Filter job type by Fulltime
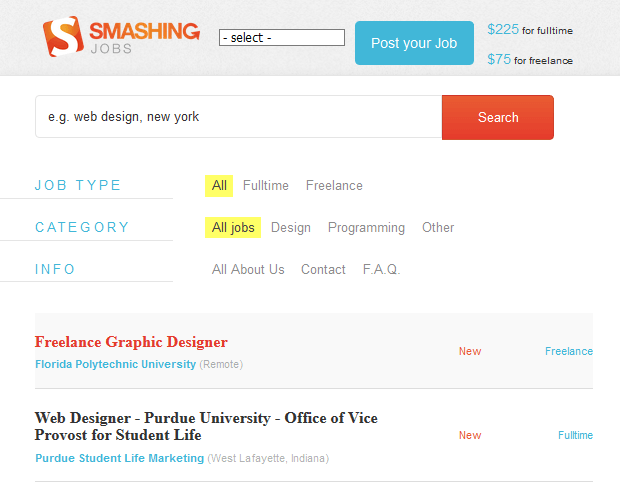The height and width of the screenshot is (500, 620). pos(266,185)
